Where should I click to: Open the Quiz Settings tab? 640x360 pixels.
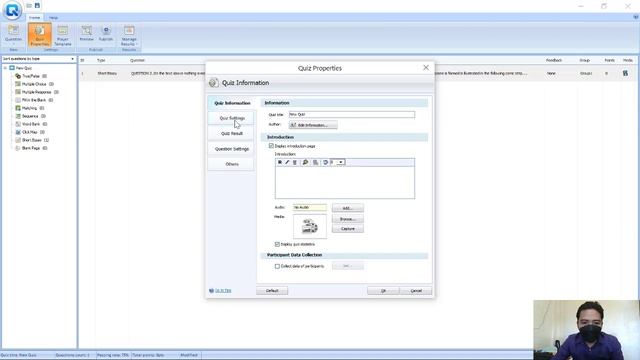(231, 118)
